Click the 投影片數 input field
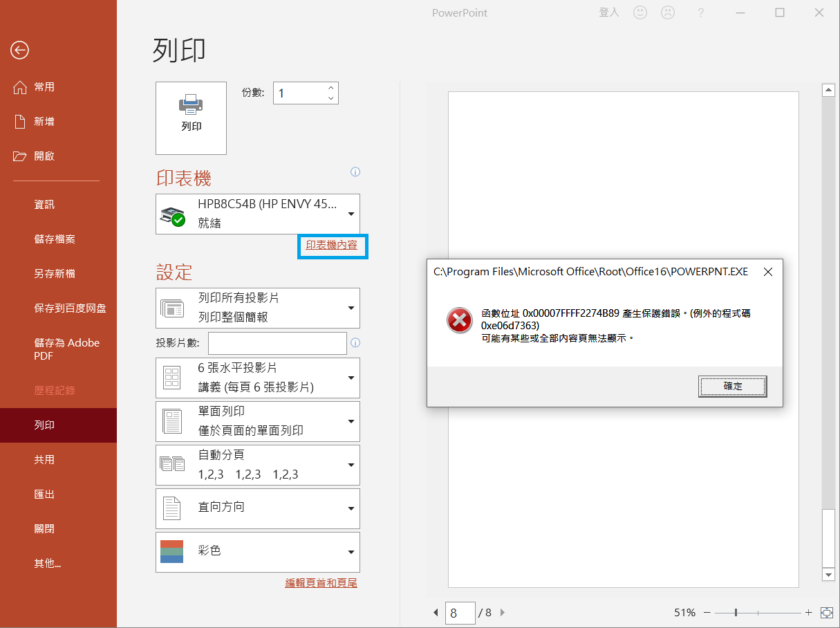This screenshot has height=628, width=840. coord(277,343)
